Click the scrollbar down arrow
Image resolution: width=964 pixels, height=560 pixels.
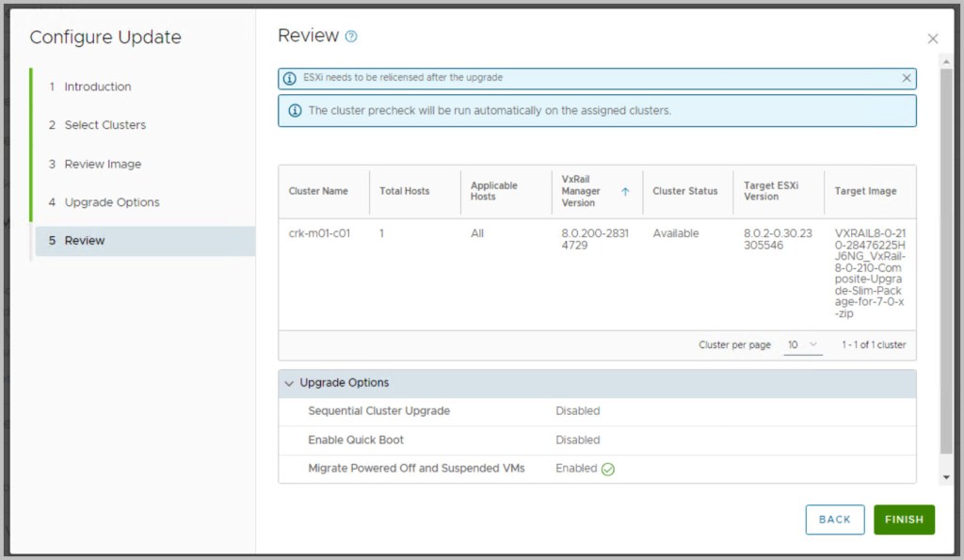tap(946, 478)
